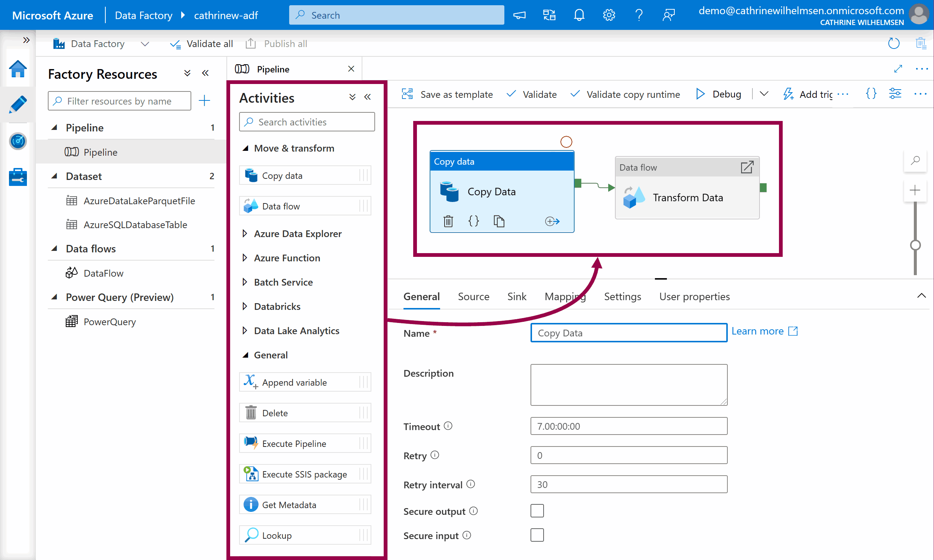The height and width of the screenshot is (560, 934).
Task: Click the delete icon on Copy Data activity
Action: click(x=448, y=221)
